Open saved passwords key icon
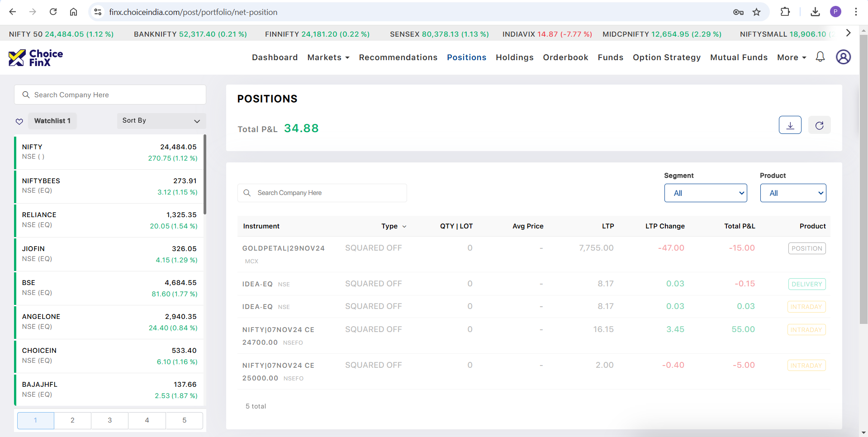 (x=738, y=12)
